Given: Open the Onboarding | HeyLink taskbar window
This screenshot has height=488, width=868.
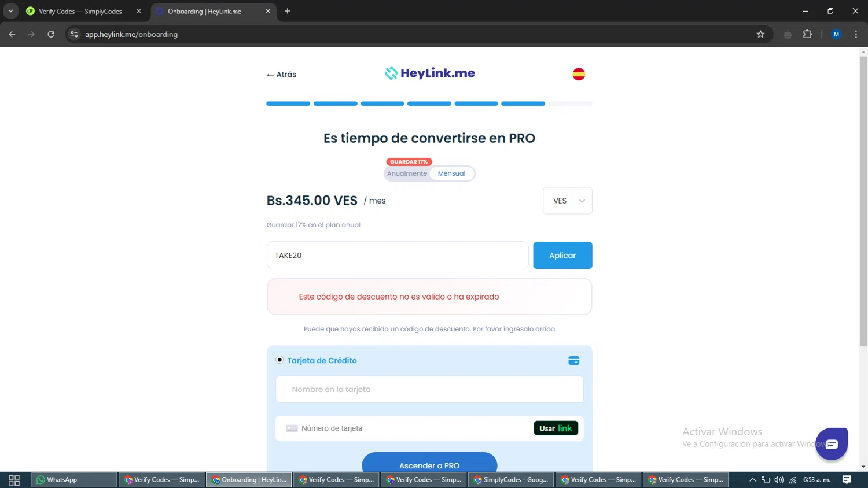Looking at the screenshot, I should [249, 480].
